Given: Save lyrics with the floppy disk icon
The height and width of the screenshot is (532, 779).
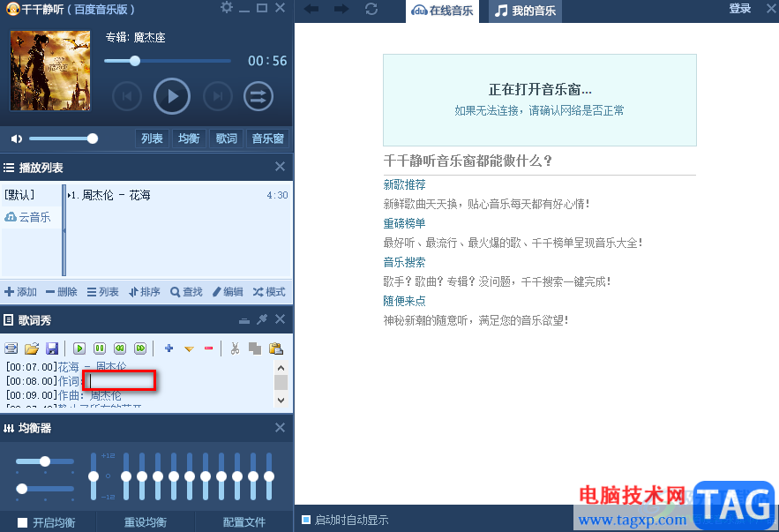Looking at the screenshot, I should [x=52, y=348].
